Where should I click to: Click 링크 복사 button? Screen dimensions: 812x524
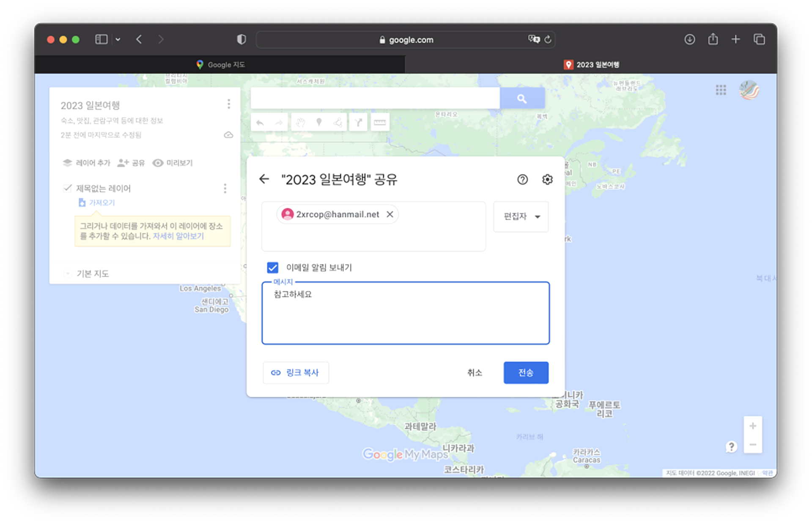coord(296,373)
